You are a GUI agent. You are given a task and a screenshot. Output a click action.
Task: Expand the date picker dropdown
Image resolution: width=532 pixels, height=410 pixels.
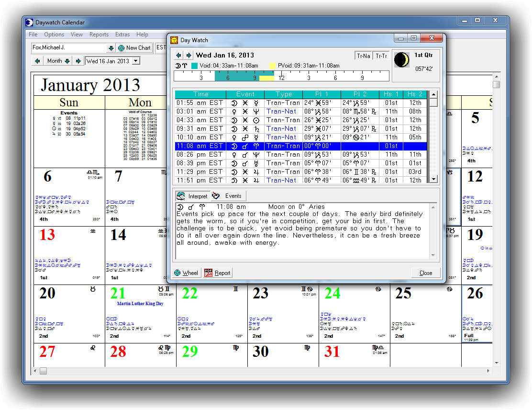point(136,61)
